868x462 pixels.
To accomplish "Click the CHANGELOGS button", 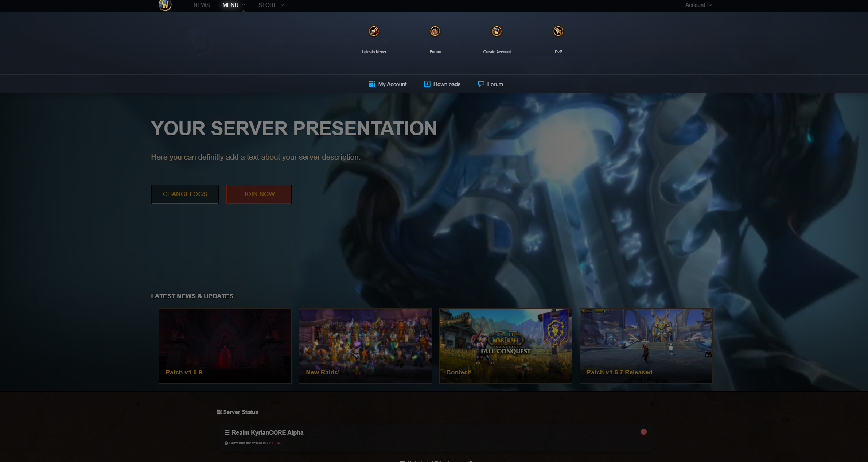I will point(185,194).
